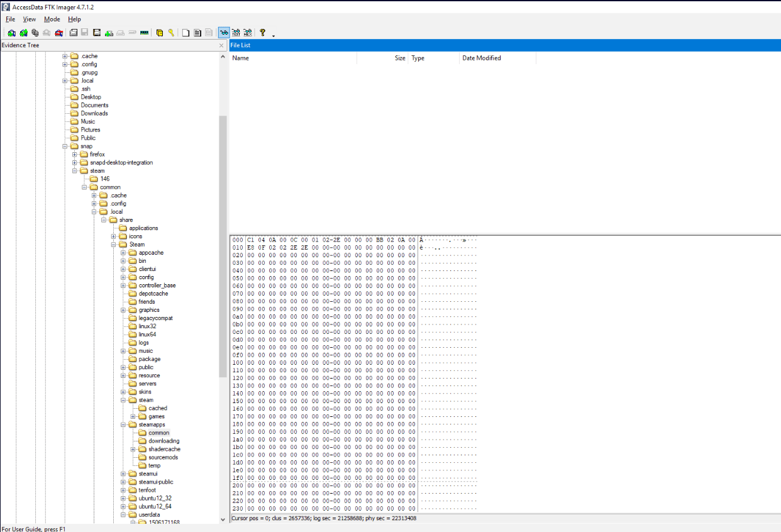Collapse the snap folder node
This screenshot has height=532, width=781.
pos(65,146)
